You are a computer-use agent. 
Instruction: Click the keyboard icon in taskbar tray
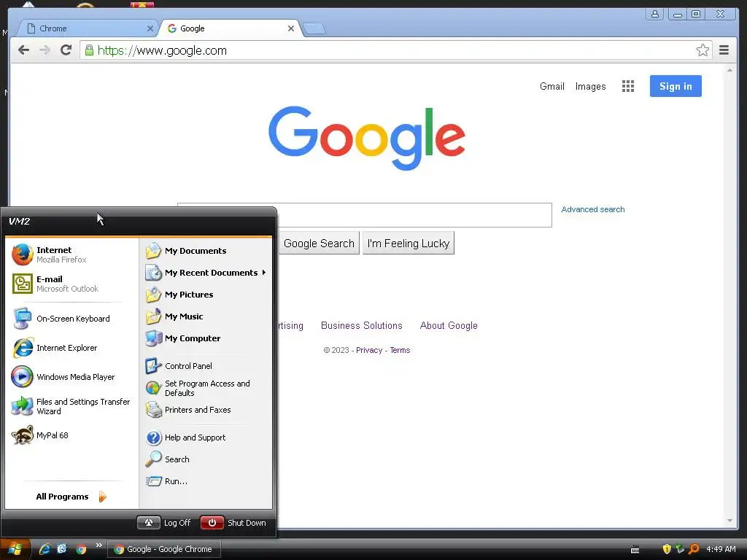635,550
